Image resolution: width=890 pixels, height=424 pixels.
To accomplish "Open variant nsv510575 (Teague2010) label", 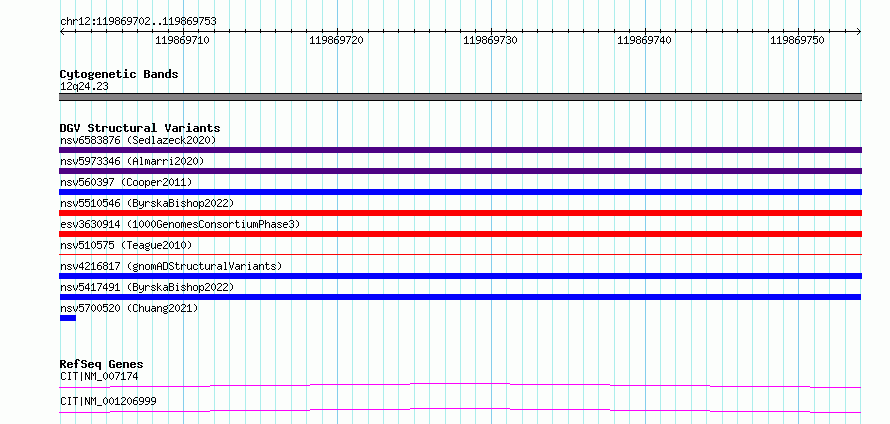I will pyautogui.click(x=126, y=245).
